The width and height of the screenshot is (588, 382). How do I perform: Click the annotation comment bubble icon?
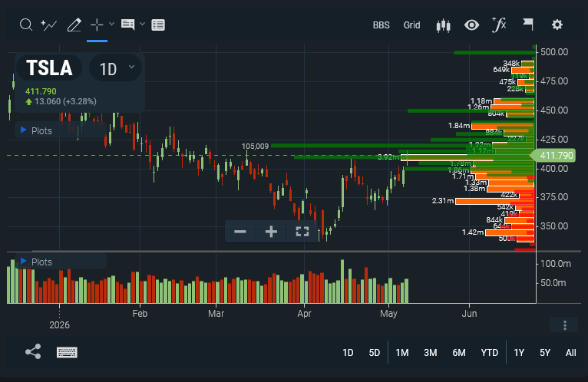click(x=127, y=25)
